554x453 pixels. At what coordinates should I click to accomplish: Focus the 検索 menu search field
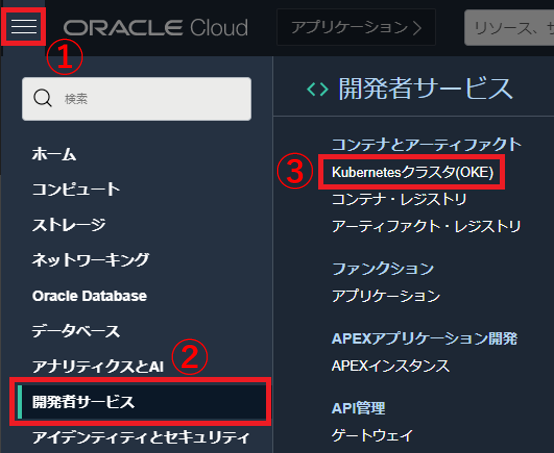click(x=137, y=99)
